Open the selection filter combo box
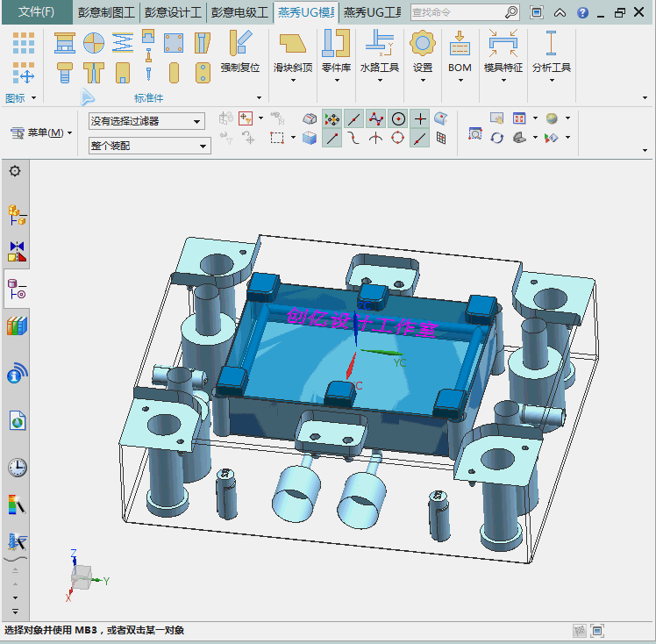 146,121
